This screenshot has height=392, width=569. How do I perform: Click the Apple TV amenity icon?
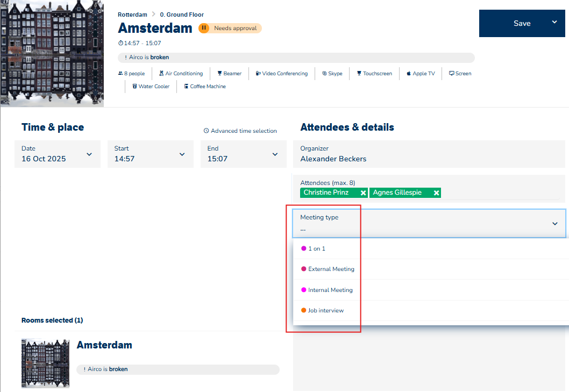point(409,74)
